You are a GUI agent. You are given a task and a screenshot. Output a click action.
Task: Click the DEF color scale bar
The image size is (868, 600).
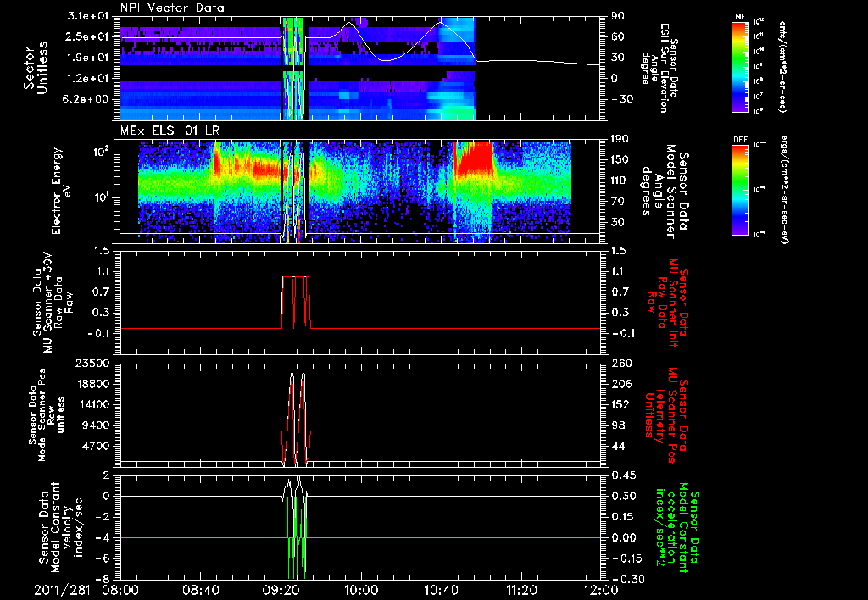[740, 190]
